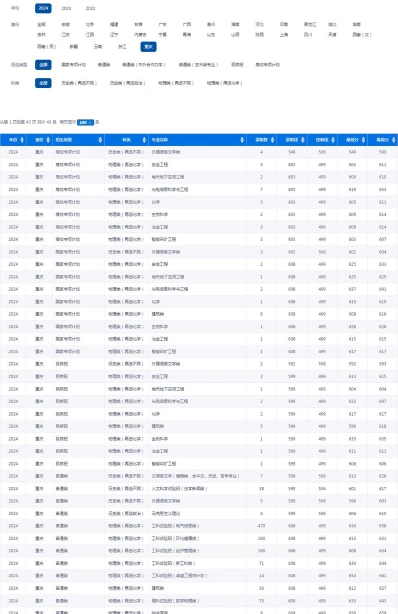The image size is (398, 614).
Task: Filter province by 河北
Action: point(259,24)
